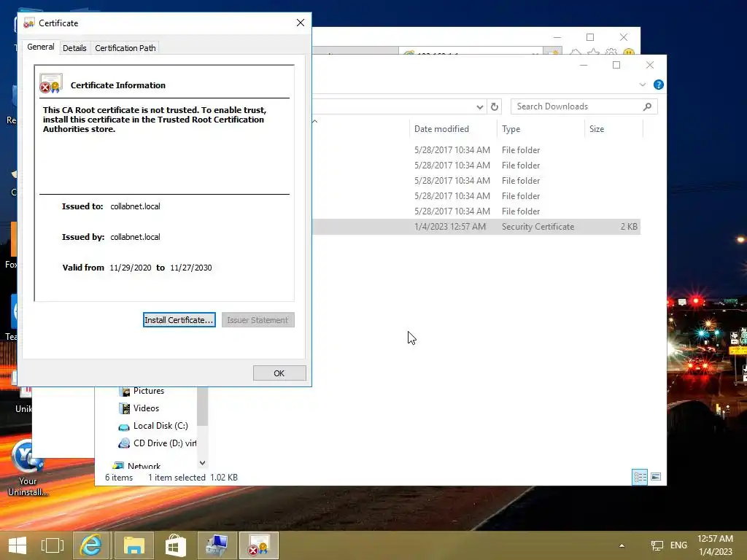The width and height of the screenshot is (747, 560).
Task: Open the taskbar clock and date
Action: pos(715,545)
